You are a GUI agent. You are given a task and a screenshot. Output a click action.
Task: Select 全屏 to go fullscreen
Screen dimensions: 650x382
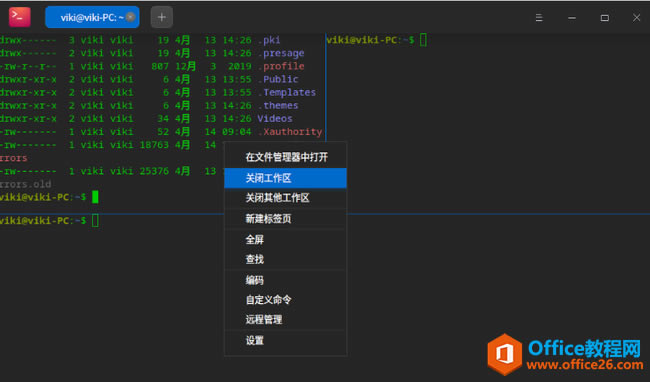[x=286, y=239]
